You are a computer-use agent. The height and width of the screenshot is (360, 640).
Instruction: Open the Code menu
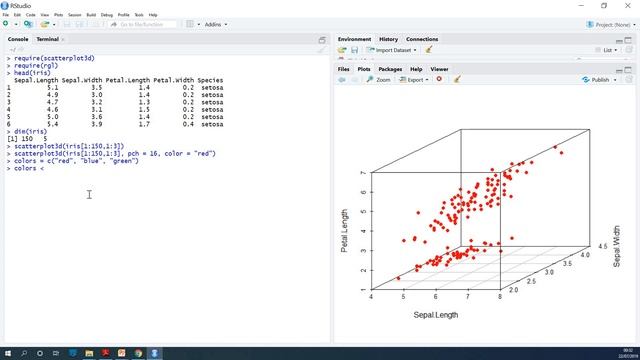click(31, 15)
